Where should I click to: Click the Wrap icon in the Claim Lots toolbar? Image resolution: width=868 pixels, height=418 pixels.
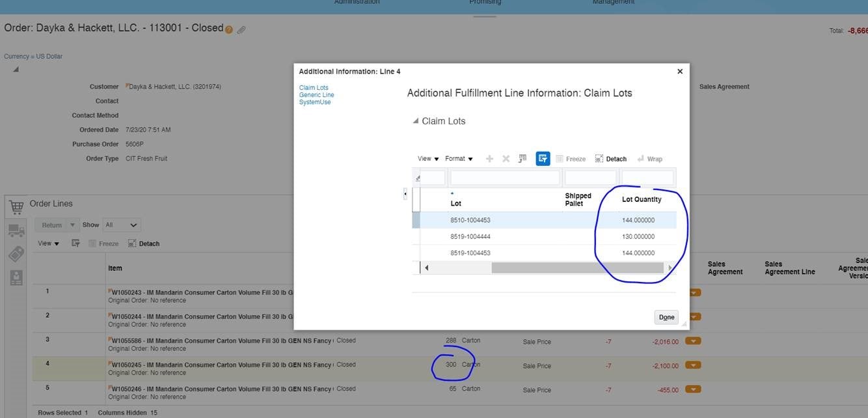tap(649, 158)
